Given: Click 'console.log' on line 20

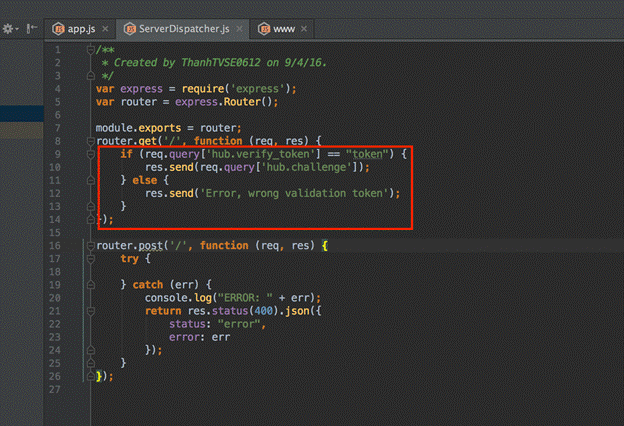Looking at the screenshot, I should click(178, 298).
